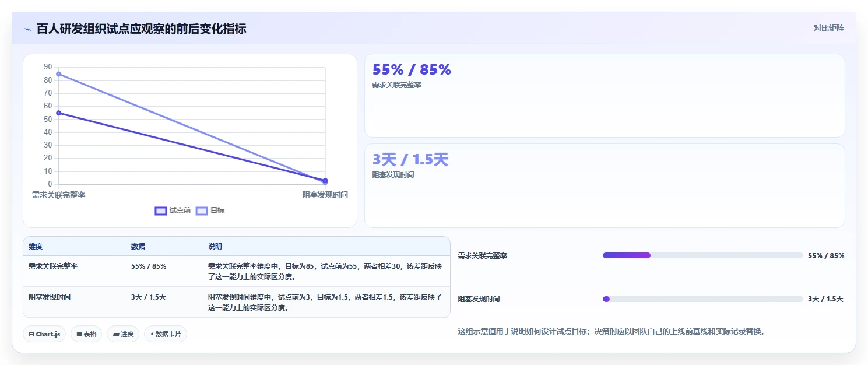Image resolution: width=868 pixels, height=365 pixels.
Task: Click the 需求关联完整率 table row cell
Action: [x=53, y=266]
